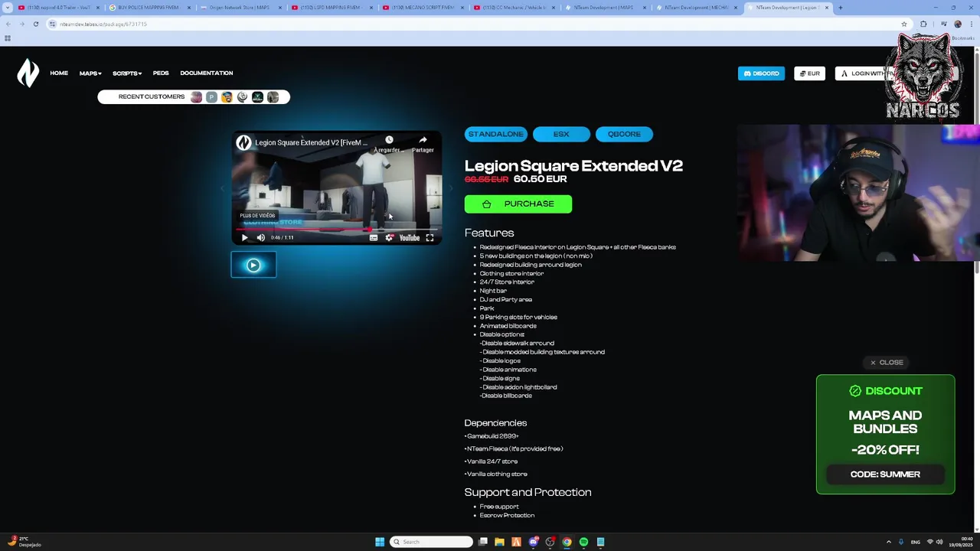980x551 pixels.
Task: Open the DOCUMENTATION page
Action: click(206, 73)
